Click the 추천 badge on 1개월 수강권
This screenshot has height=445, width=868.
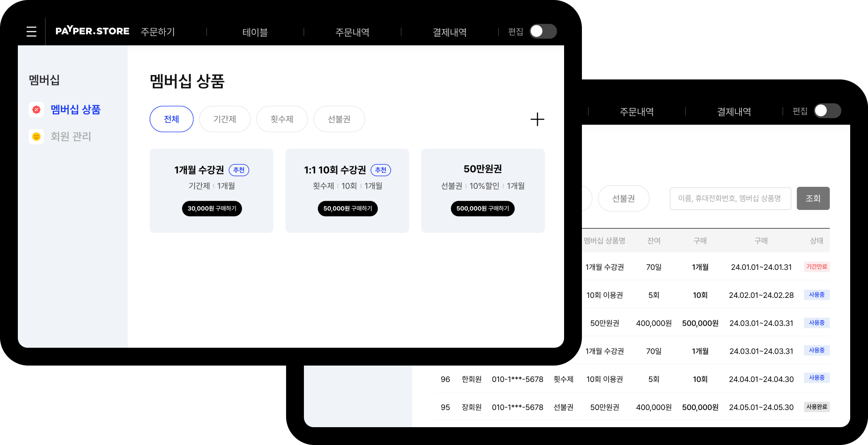point(239,170)
